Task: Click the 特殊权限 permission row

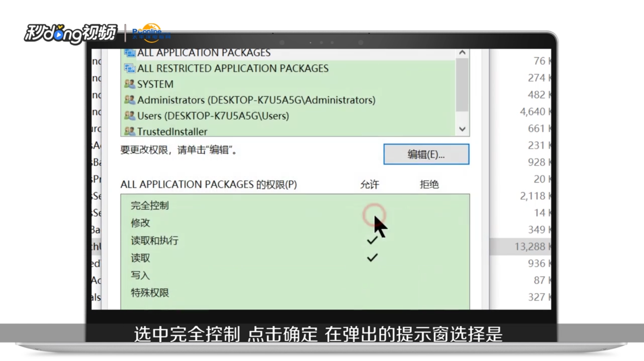Action: click(295, 293)
